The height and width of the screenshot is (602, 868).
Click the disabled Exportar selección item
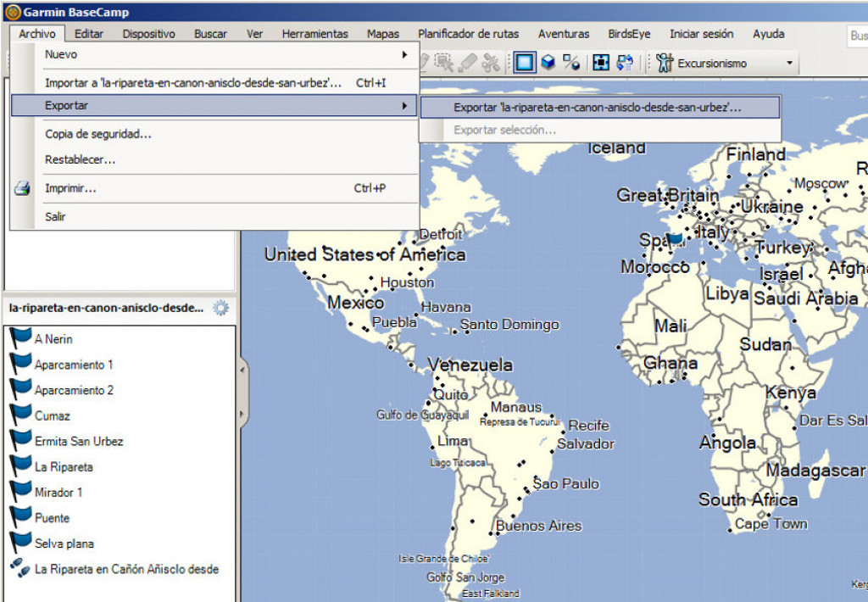pos(599,130)
